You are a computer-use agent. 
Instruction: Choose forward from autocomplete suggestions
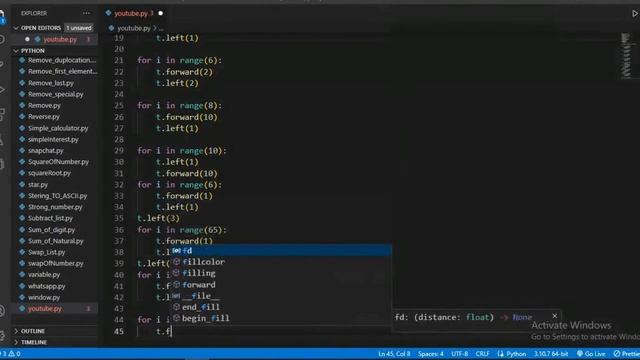click(x=281, y=284)
